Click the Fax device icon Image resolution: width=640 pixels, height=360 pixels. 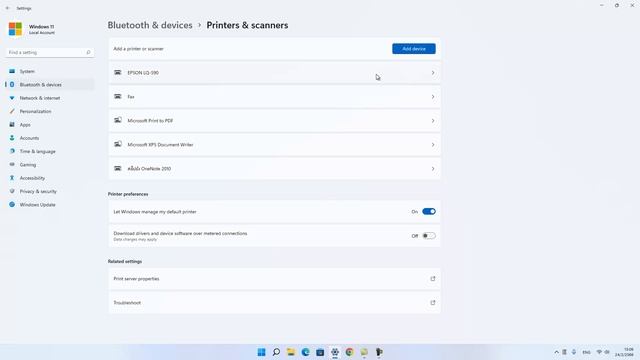tap(118, 97)
